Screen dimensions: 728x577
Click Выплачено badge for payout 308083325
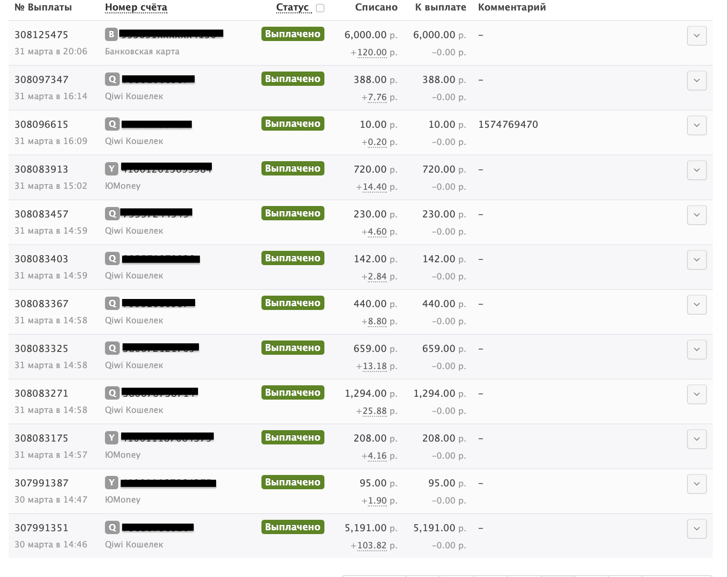(x=292, y=348)
